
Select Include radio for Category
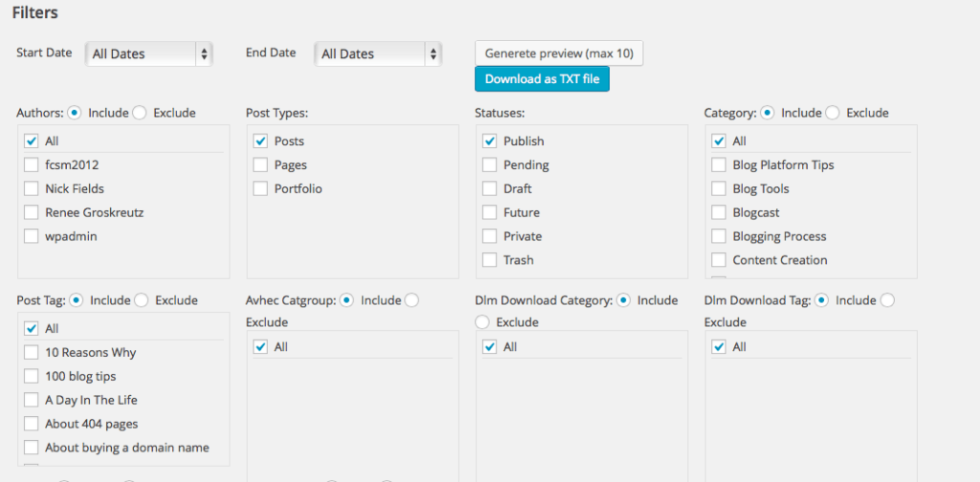768,113
